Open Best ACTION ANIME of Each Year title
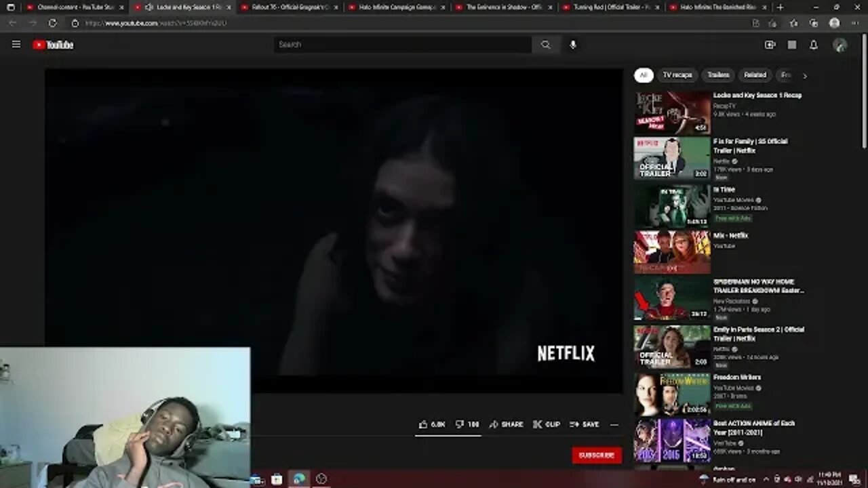Viewport: 868px width, 488px height. pyautogui.click(x=754, y=428)
